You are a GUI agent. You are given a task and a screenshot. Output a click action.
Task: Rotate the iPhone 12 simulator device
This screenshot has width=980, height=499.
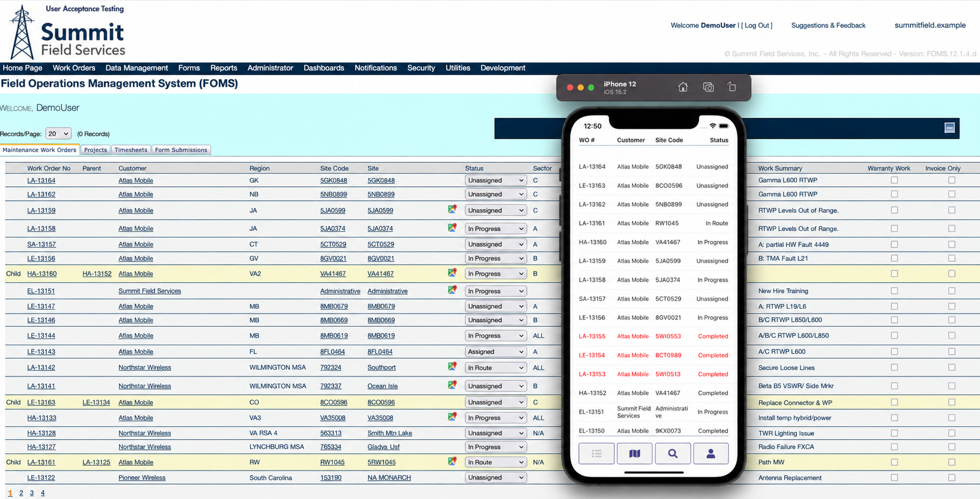(x=732, y=87)
